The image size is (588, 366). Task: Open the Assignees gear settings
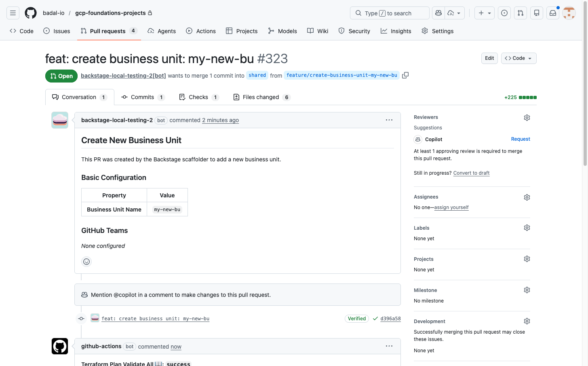point(527,197)
